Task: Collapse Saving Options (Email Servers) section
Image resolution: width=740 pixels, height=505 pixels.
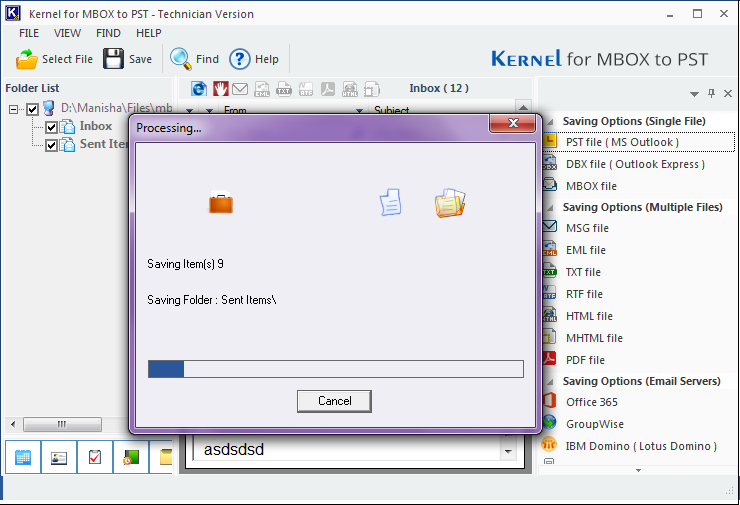Action: [x=550, y=381]
